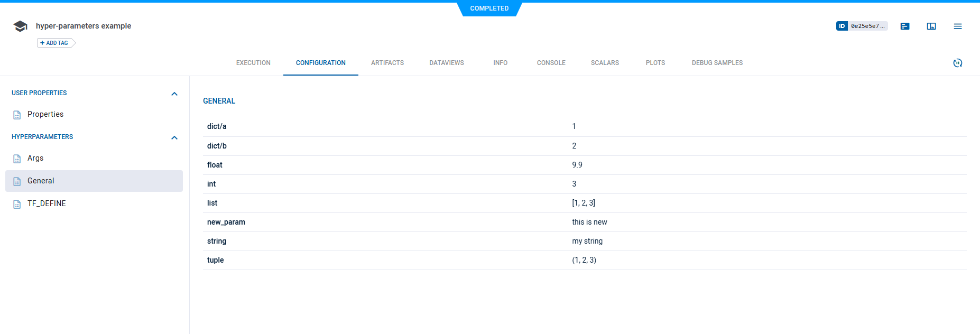Open the Debug Samples tab
The height and width of the screenshot is (334, 980).
[717, 63]
